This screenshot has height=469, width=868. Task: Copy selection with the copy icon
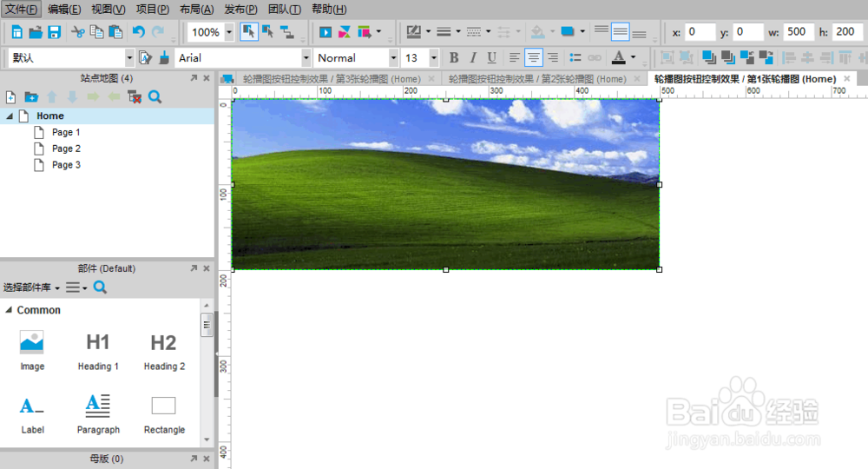click(x=96, y=32)
